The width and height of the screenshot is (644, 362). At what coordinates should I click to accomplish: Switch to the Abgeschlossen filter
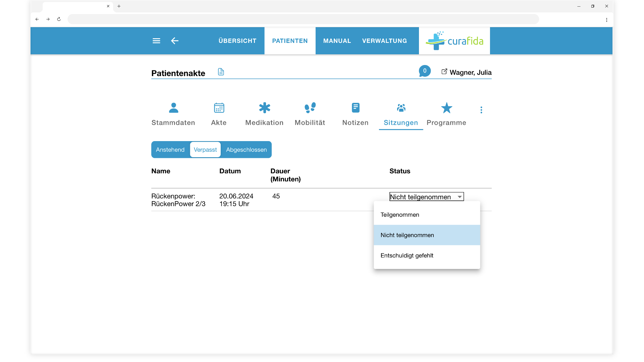[x=246, y=149]
